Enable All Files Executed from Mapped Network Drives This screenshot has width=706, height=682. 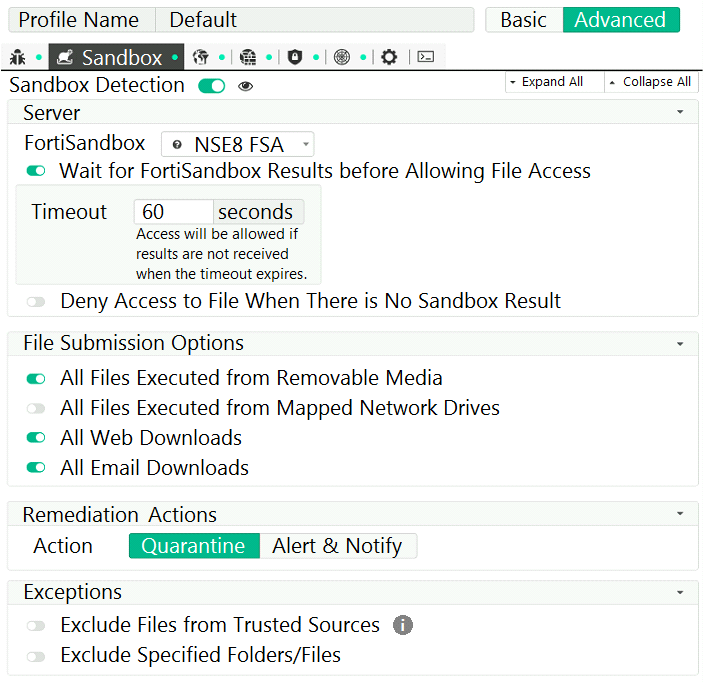coord(36,408)
